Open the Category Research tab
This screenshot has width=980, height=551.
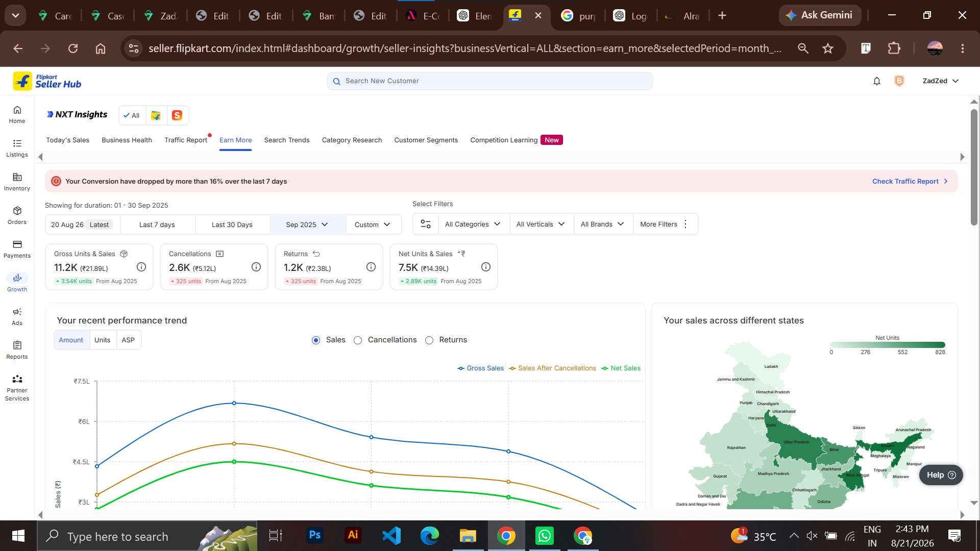pyautogui.click(x=352, y=140)
